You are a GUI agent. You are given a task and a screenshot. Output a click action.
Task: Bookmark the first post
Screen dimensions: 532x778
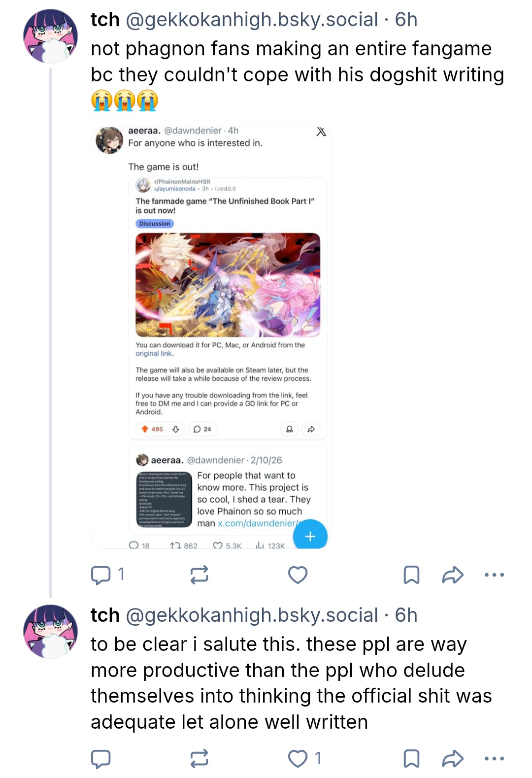click(411, 575)
